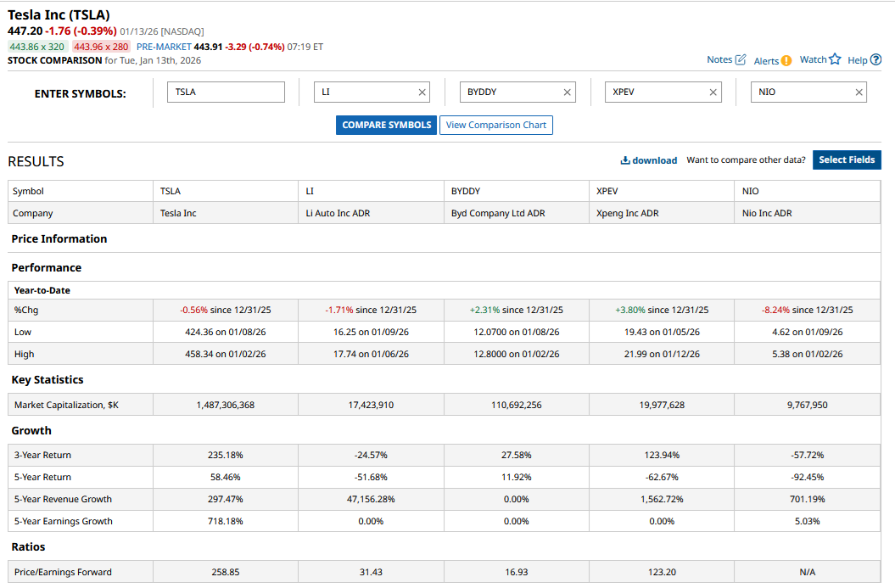Viewport: 895px width, 588px height.
Task: Click the Tesla Inc (TSLA) heading
Action: (x=59, y=14)
